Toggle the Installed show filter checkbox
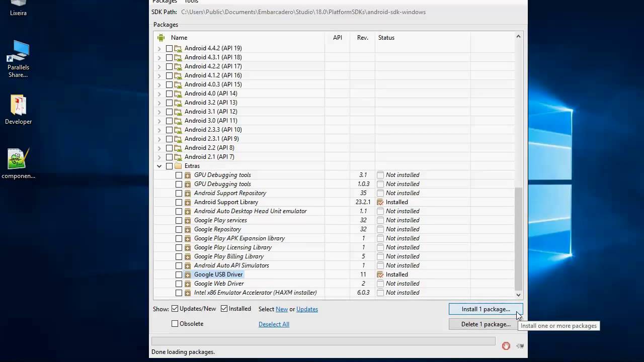 (x=224, y=309)
